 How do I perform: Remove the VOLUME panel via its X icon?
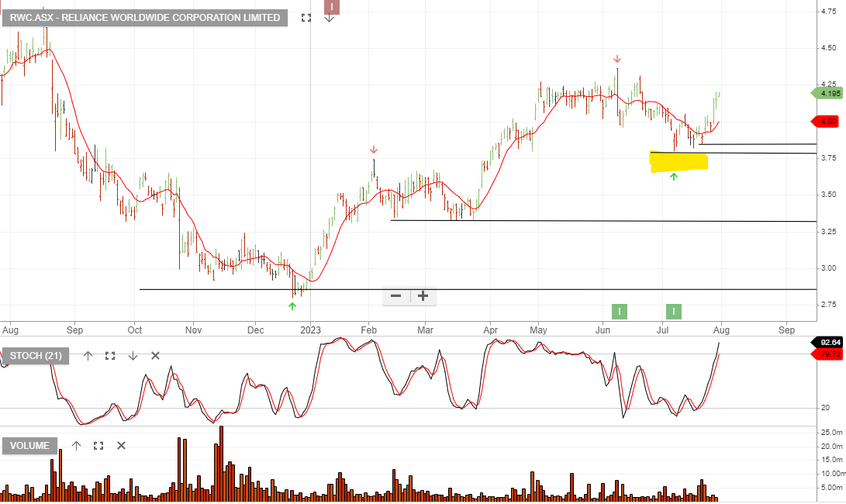(x=120, y=446)
